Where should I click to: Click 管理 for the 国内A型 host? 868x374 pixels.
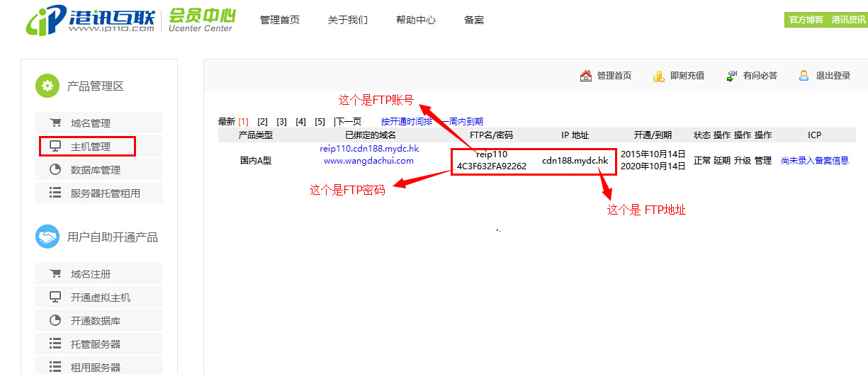coord(763,161)
